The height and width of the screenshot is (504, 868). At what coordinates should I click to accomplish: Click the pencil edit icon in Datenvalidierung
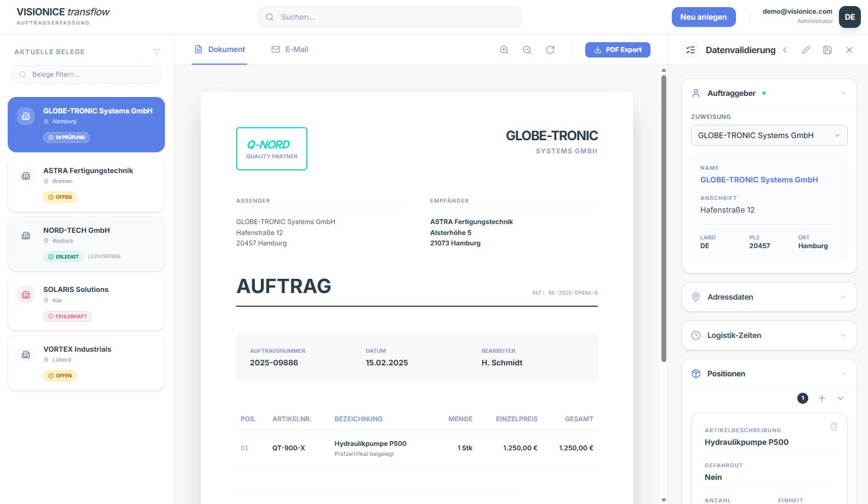[806, 50]
